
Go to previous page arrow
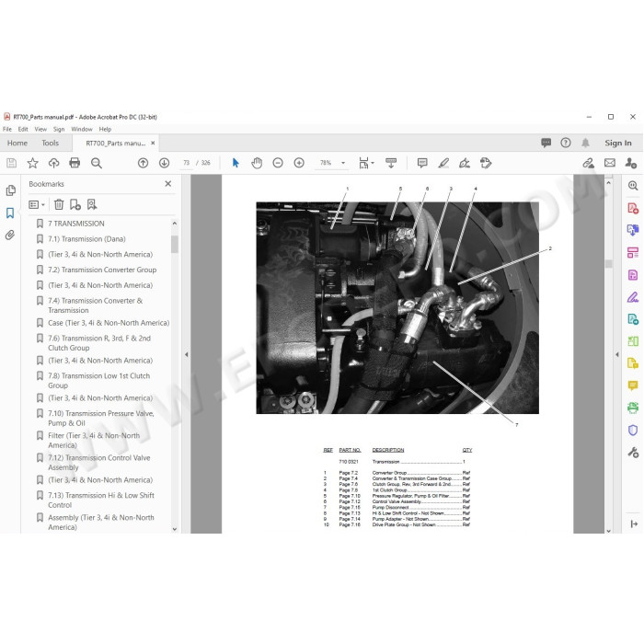pos(143,163)
